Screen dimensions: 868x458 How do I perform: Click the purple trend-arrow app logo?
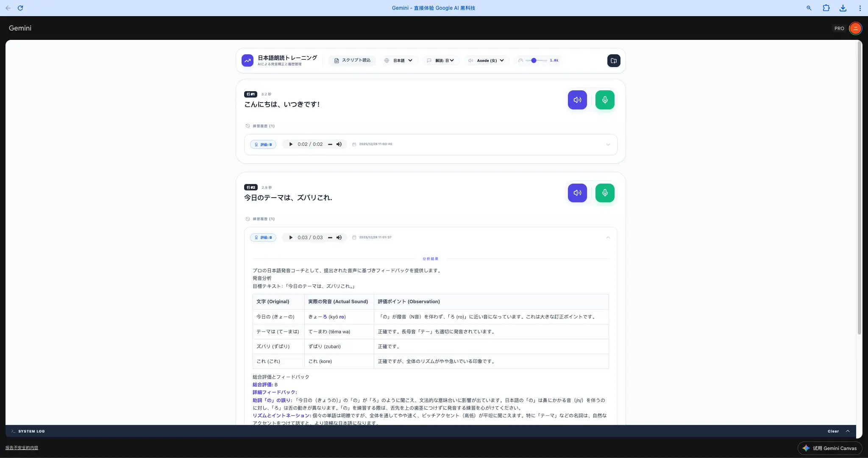248,61
